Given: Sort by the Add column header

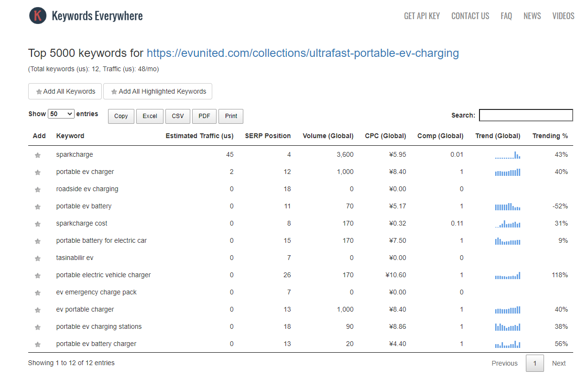Looking at the screenshot, I should click(39, 136).
